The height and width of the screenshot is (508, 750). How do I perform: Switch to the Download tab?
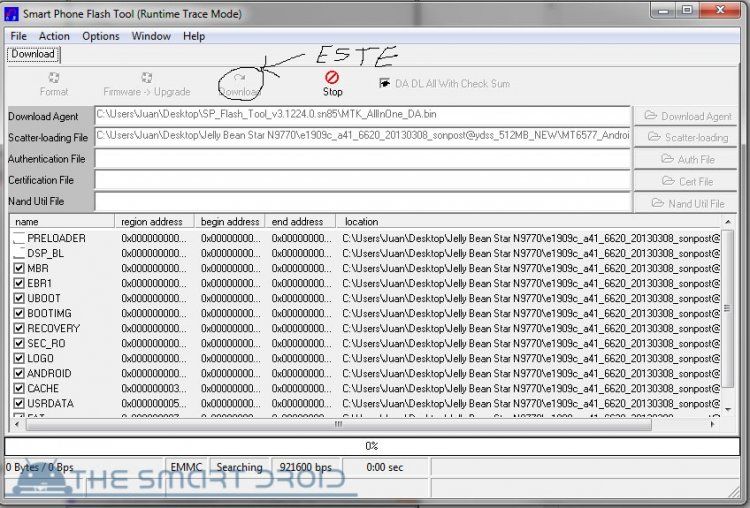33,54
